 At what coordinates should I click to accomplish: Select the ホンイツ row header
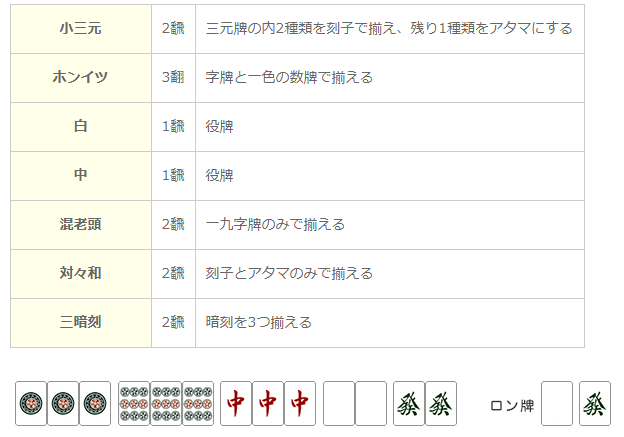[81, 78]
